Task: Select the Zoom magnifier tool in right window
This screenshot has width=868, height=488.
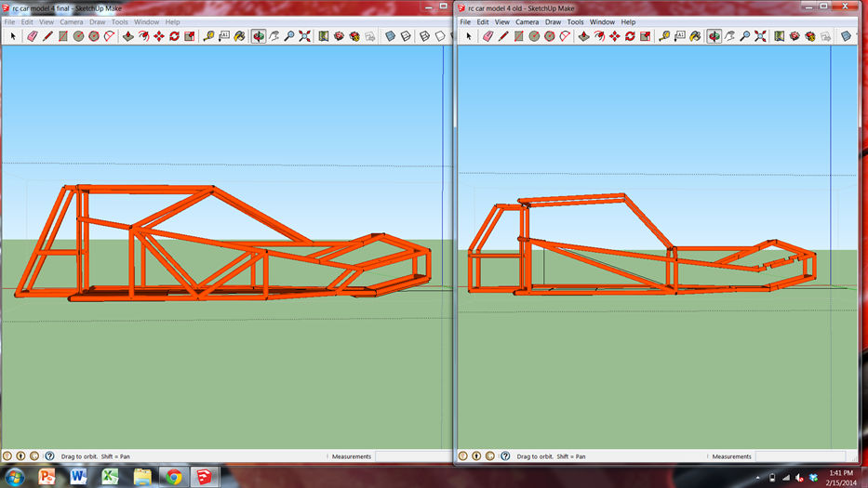Action: pos(745,36)
